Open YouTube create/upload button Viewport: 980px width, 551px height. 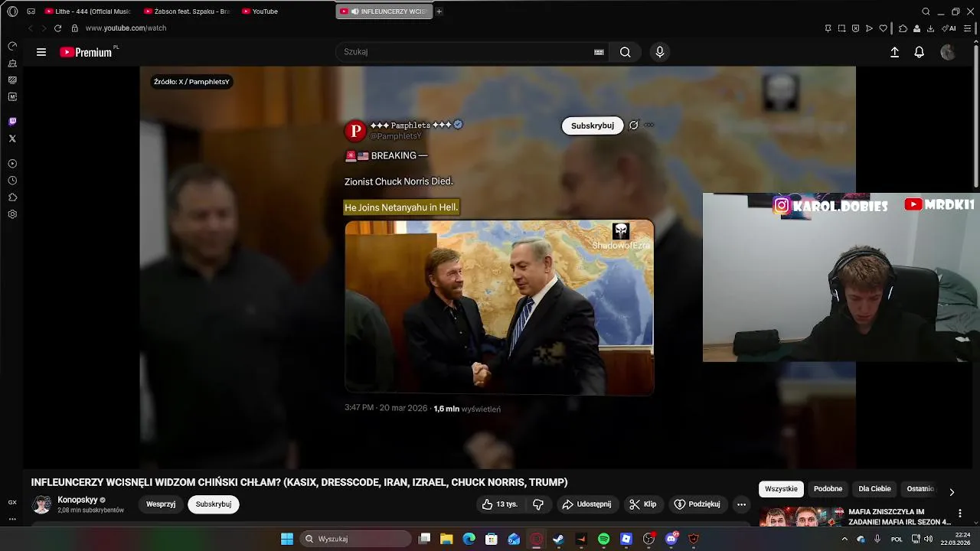894,52
